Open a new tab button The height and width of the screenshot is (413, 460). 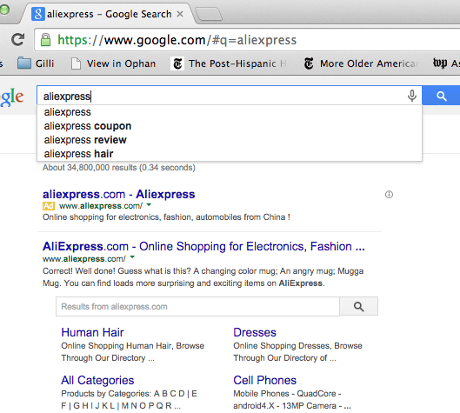[x=209, y=15]
